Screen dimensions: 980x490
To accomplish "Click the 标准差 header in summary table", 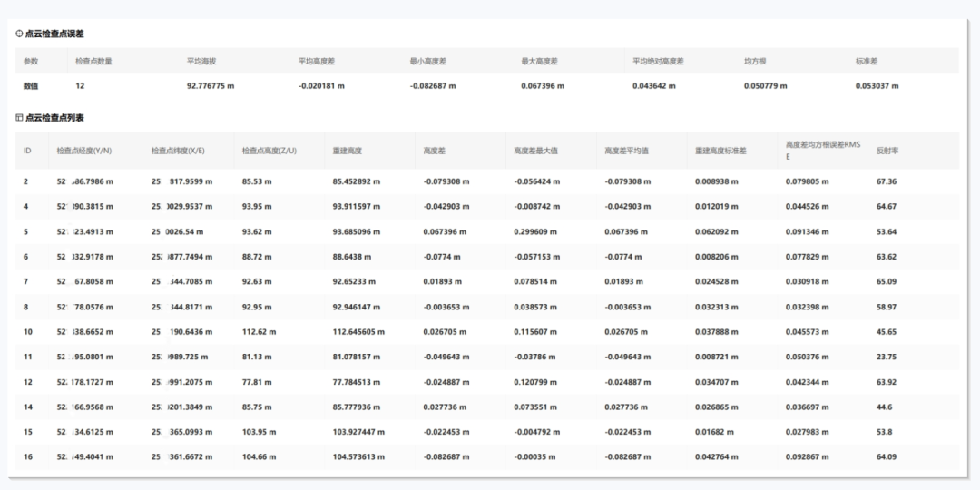I will coord(867,62).
